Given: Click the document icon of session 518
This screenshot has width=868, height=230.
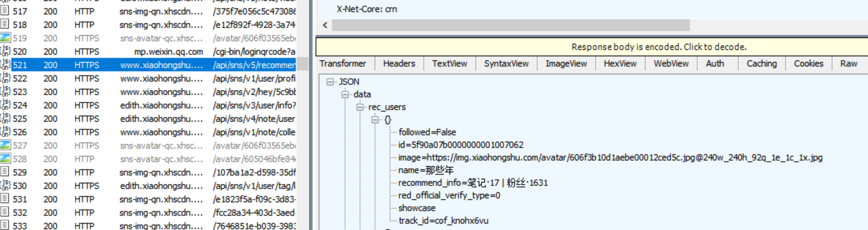Looking at the screenshot, I should click(x=5, y=24).
